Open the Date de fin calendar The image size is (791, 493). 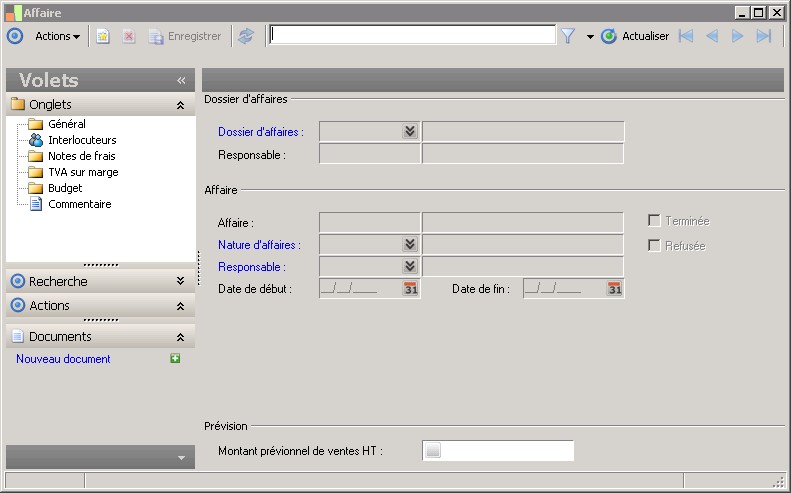coord(614,289)
